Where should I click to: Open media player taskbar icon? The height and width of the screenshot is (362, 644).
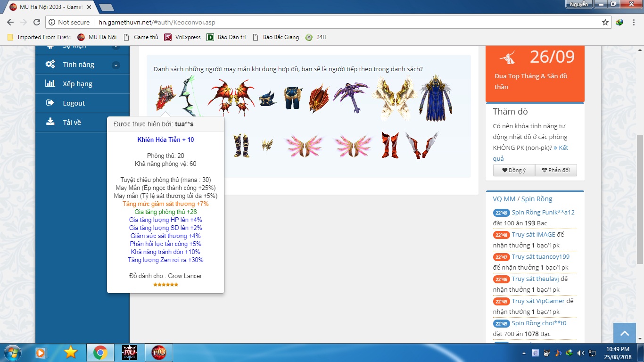[41, 353]
